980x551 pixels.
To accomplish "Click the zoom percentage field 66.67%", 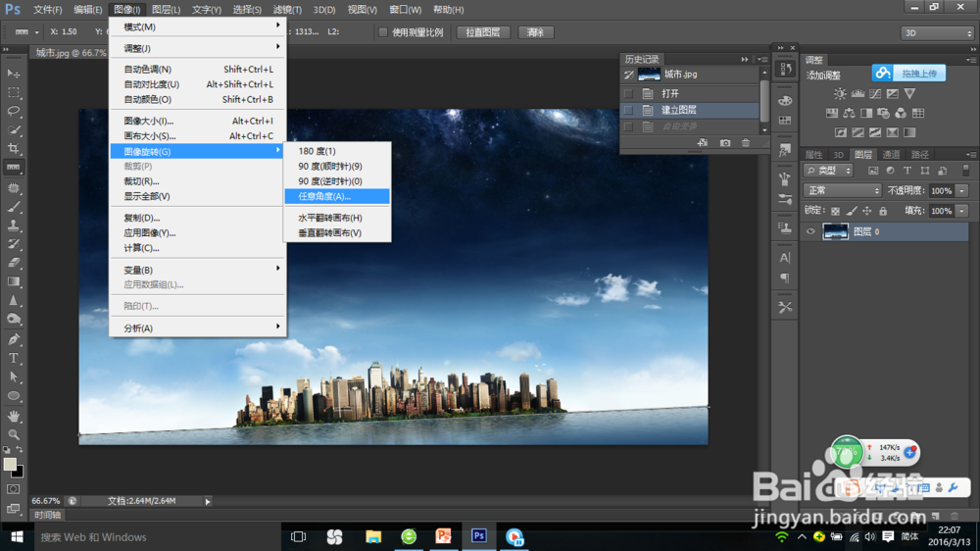I will coord(46,501).
